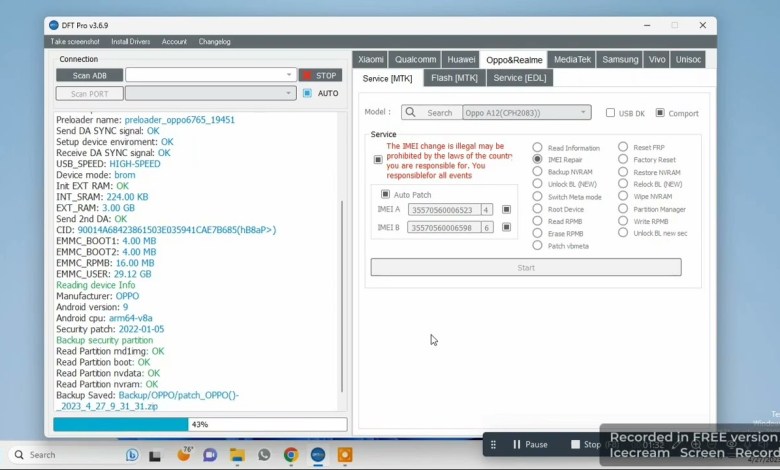Enable the USB DK checkbox
Viewport: 780px width, 470px height.
pyautogui.click(x=610, y=113)
